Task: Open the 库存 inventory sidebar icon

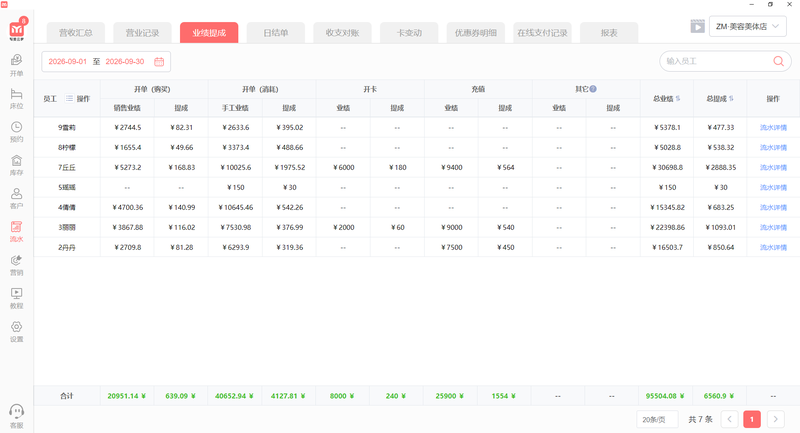Action: pyautogui.click(x=16, y=165)
